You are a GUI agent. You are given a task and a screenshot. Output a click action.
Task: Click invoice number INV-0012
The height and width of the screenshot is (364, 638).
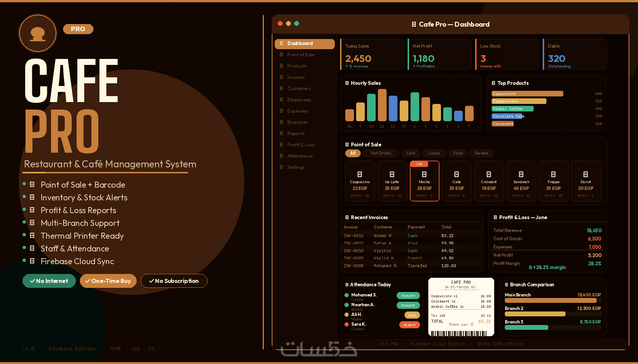pos(354,236)
